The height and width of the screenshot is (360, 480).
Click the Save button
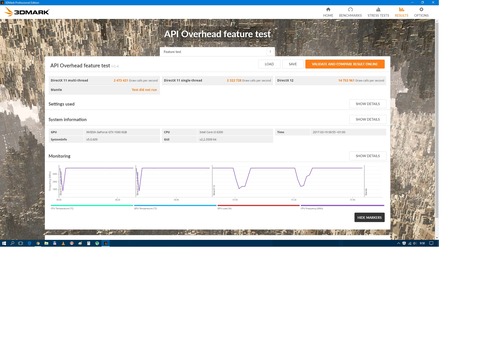(x=293, y=64)
